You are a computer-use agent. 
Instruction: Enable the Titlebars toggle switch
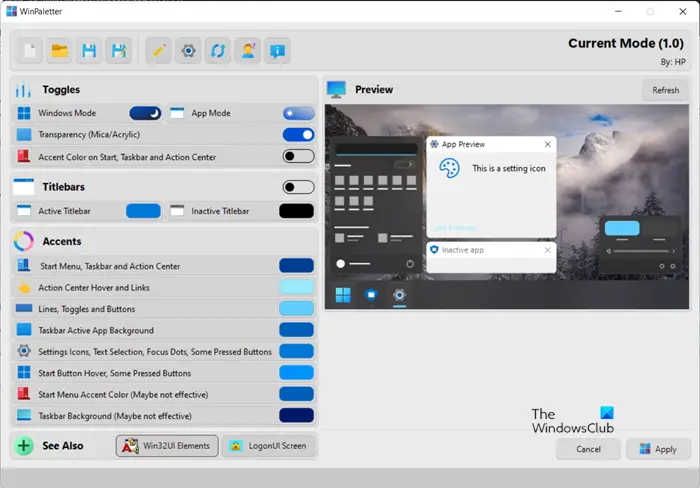click(298, 187)
